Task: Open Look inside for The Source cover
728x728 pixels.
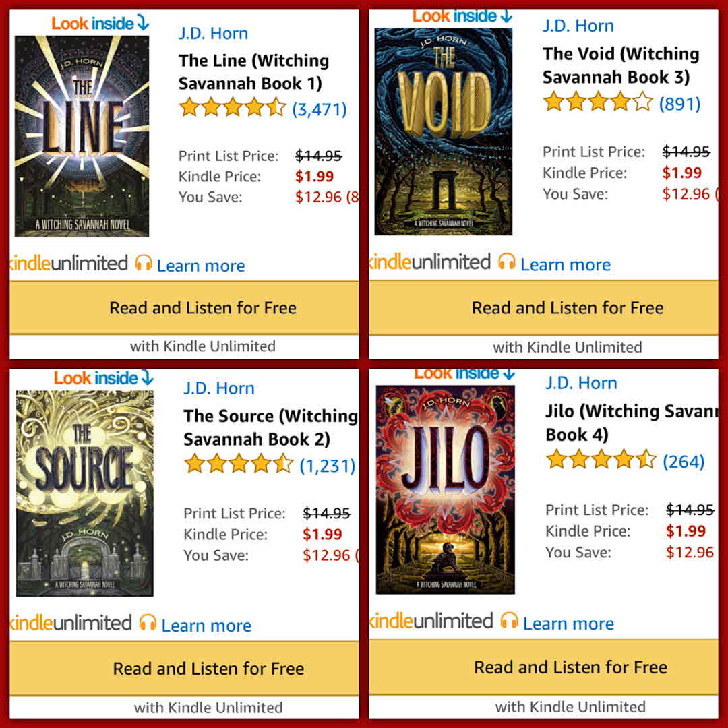Action: (103, 378)
